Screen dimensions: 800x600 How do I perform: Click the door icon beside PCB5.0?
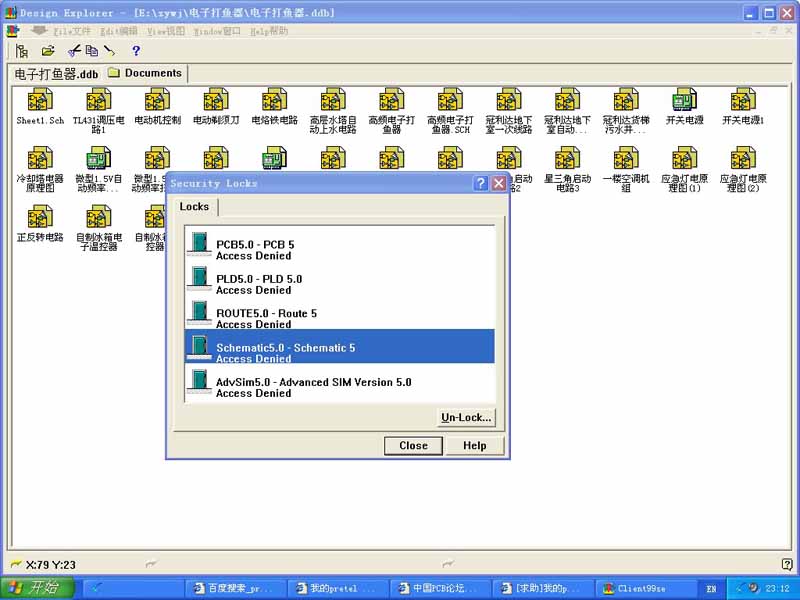[199, 244]
